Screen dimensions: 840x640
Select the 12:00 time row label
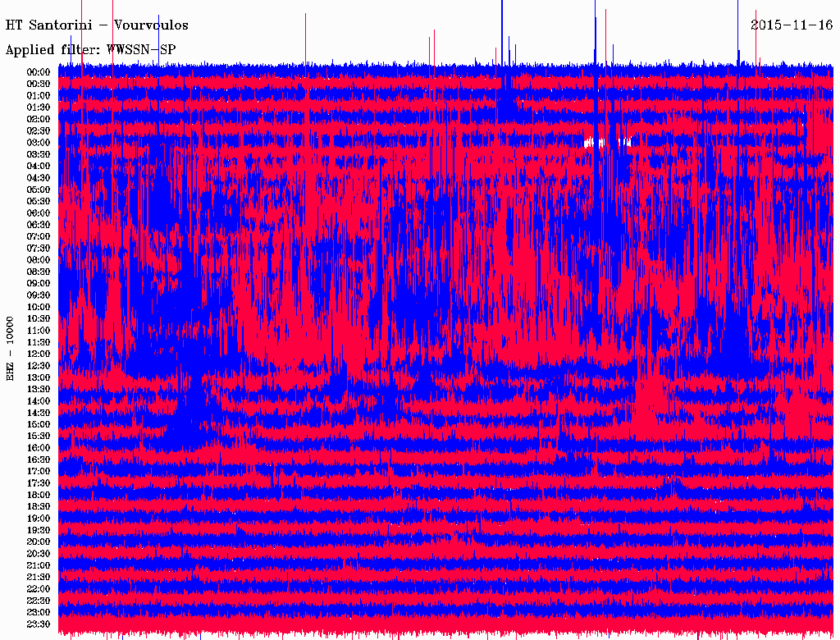[x=39, y=354]
